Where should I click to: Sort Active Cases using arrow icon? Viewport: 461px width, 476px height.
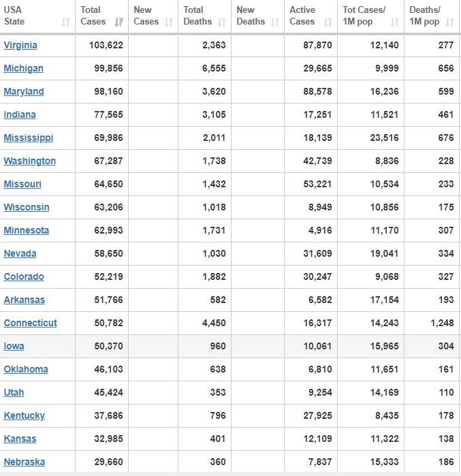(328, 22)
